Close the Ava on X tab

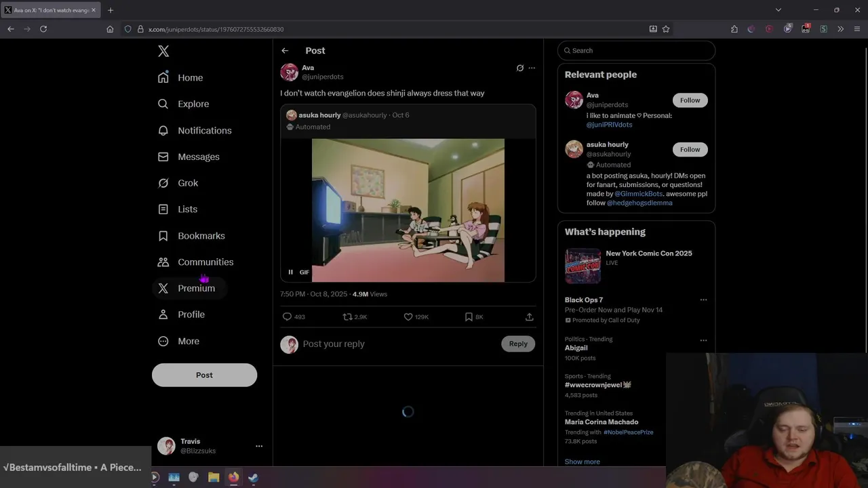[94, 10]
